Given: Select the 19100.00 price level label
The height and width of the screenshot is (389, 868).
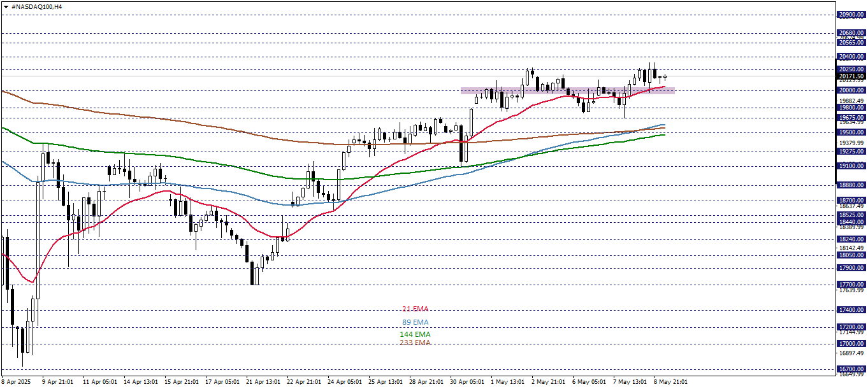Looking at the screenshot, I should pyautogui.click(x=852, y=166).
